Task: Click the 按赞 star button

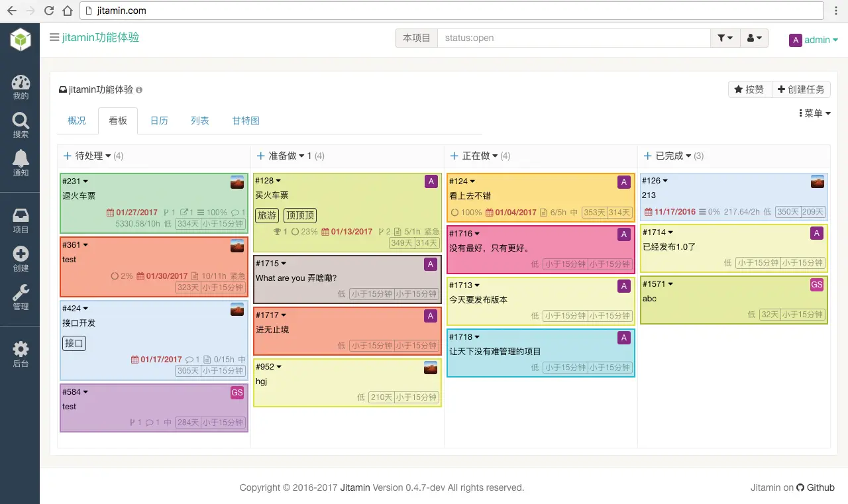Action: pyautogui.click(x=750, y=89)
